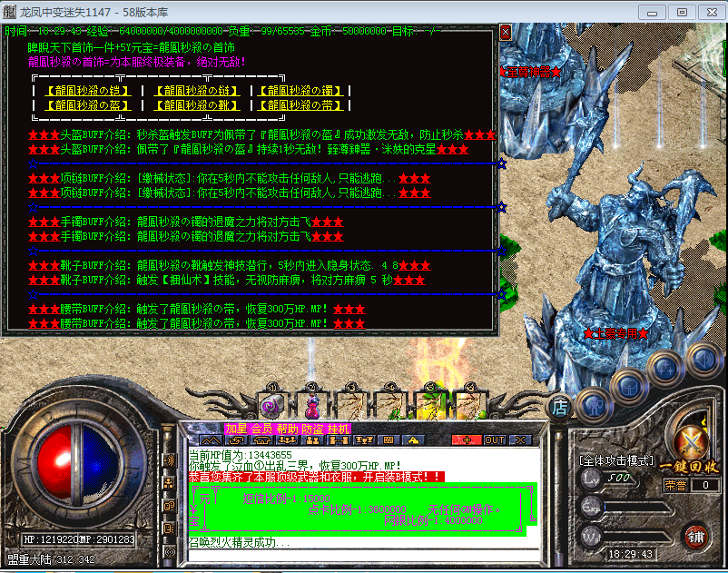The height and width of the screenshot is (573, 728).
Task: Click the ★至尊神器★ NPC label
Action: [x=530, y=72]
